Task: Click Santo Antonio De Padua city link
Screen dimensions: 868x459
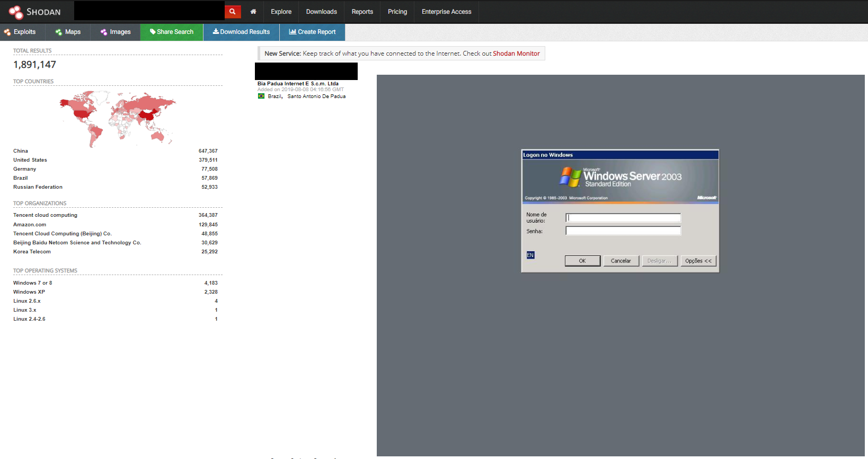Action: (x=316, y=96)
